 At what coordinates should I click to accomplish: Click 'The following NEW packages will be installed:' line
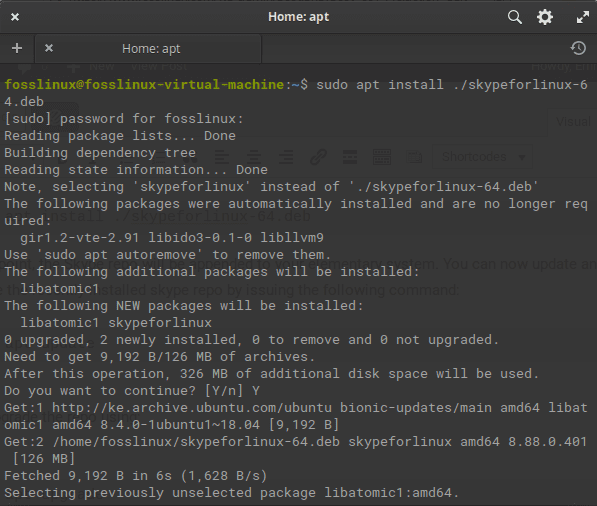coord(184,306)
